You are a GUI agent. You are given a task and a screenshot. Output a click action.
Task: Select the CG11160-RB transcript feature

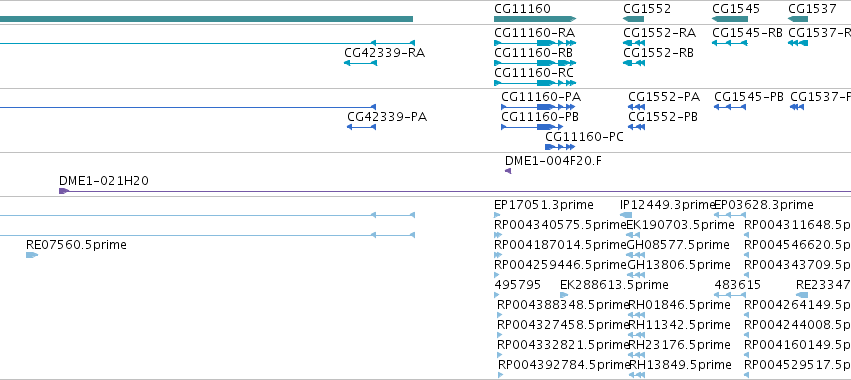(x=535, y=63)
